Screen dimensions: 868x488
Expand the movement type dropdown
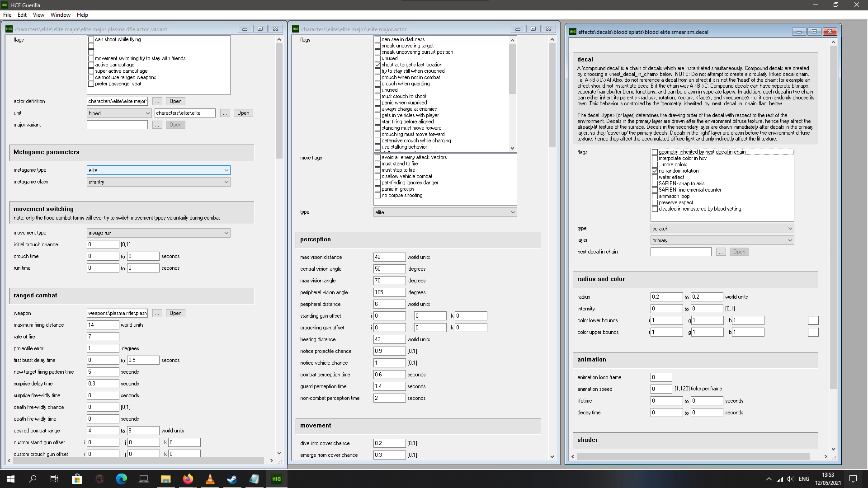(158, 233)
